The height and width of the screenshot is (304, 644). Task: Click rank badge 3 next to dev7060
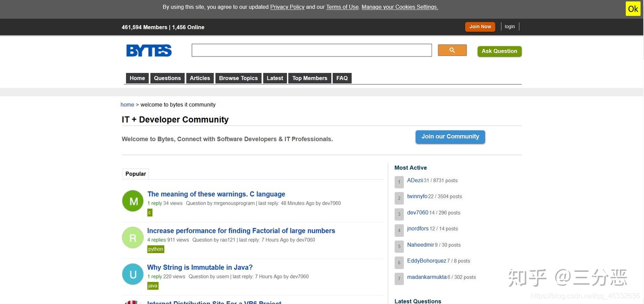pyautogui.click(x=399, y=214)
